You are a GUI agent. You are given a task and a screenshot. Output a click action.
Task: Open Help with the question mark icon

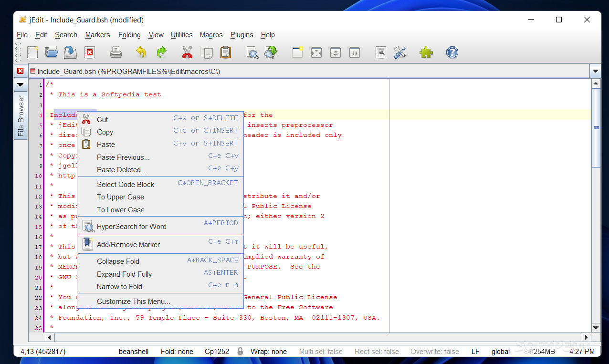coord(452,52)
